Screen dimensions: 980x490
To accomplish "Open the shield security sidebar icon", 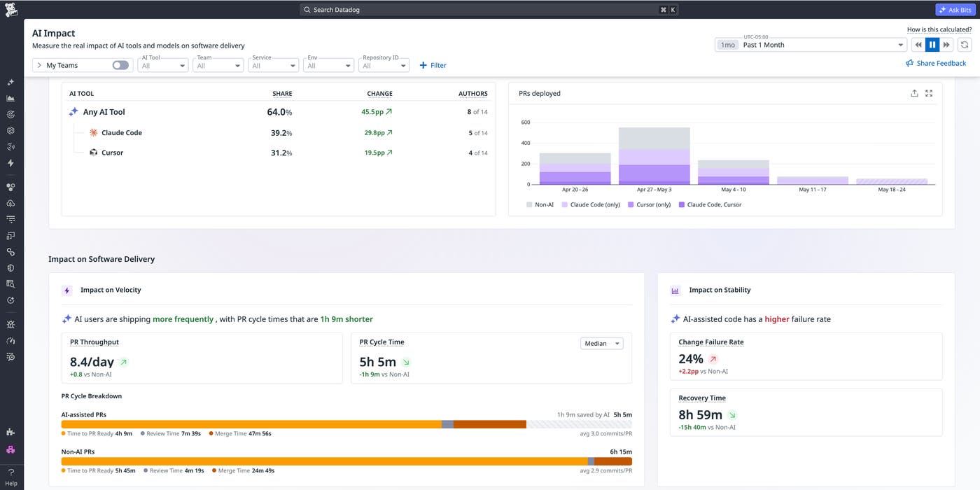I will coord(10,268).
